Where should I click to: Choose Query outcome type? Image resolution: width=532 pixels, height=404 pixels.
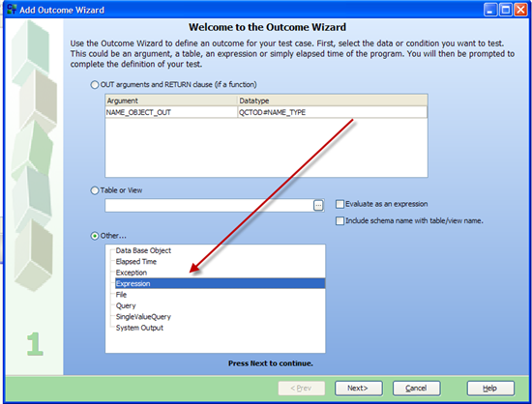pyautogui.click(x=126, y=305)
